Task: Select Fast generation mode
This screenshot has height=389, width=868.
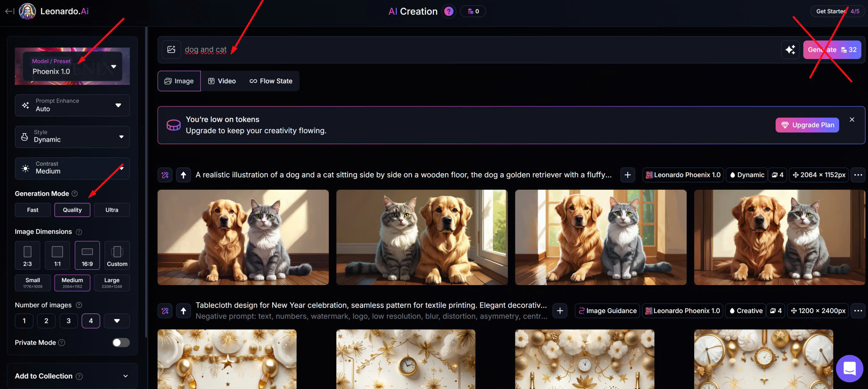Action: (33, 210)
